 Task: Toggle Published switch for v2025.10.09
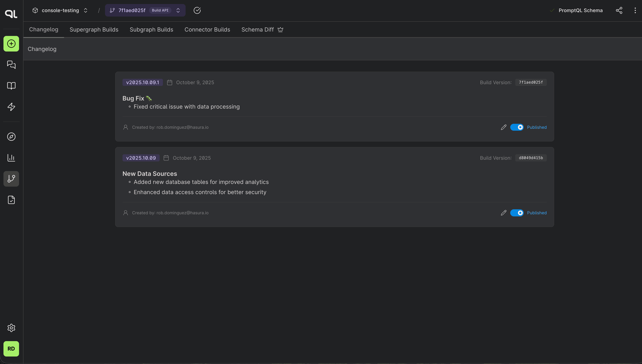tap(517, 213)
